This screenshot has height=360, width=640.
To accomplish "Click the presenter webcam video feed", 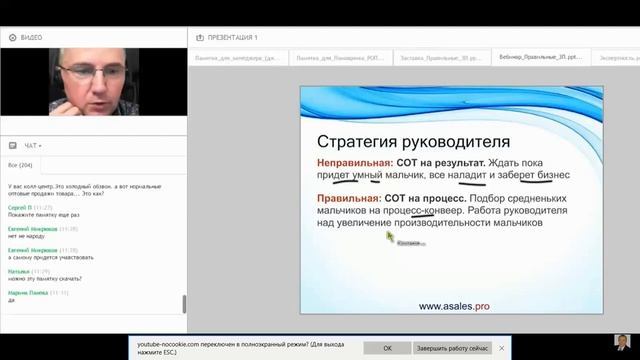I will (94, 82).
